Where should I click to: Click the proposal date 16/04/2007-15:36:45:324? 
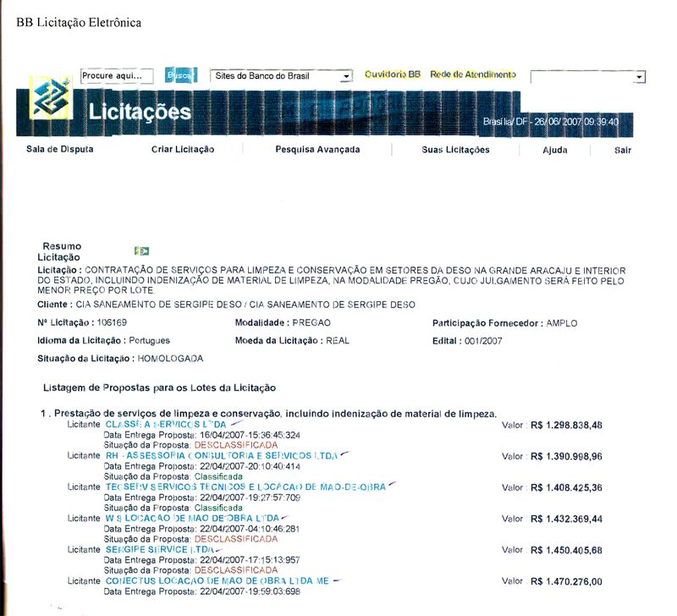click(x=250, y=435)
